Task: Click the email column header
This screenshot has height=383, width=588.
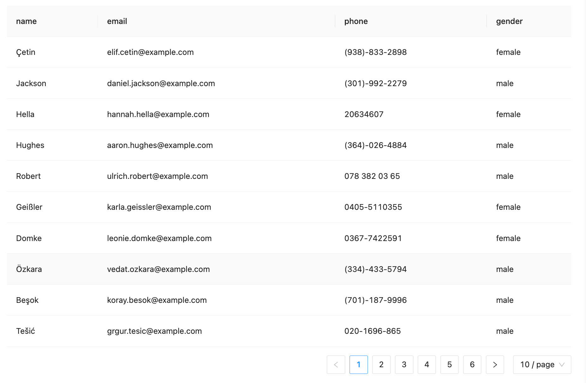Action: tap(117, 21)
